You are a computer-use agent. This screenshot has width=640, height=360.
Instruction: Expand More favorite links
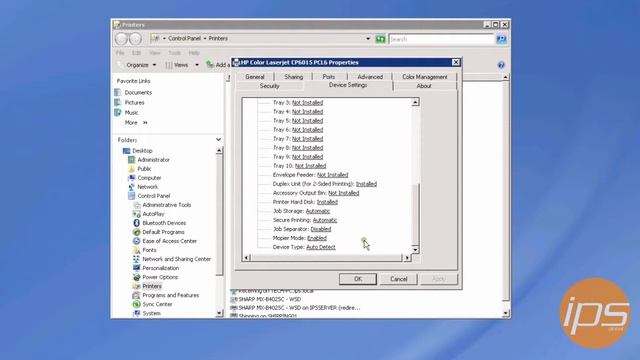(136, 122)
